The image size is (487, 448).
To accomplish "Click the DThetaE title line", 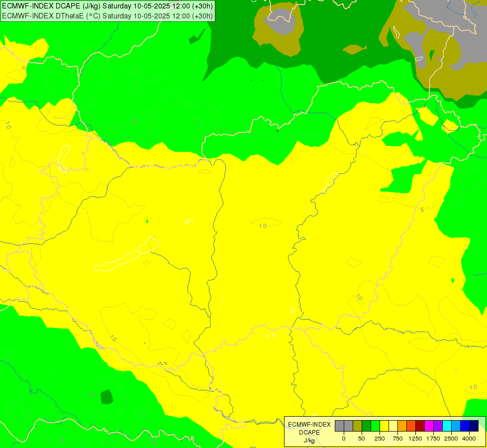I will coord(107,16).
